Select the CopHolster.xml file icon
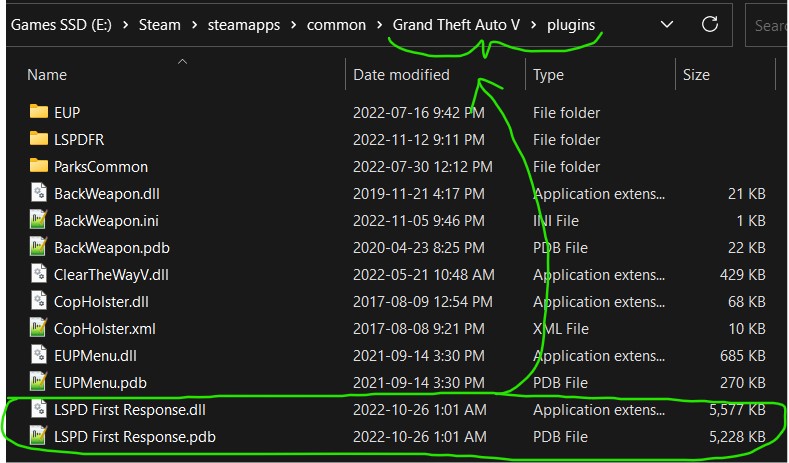The height and width of the screenshot is (463, 789). [x=39, y=329]
